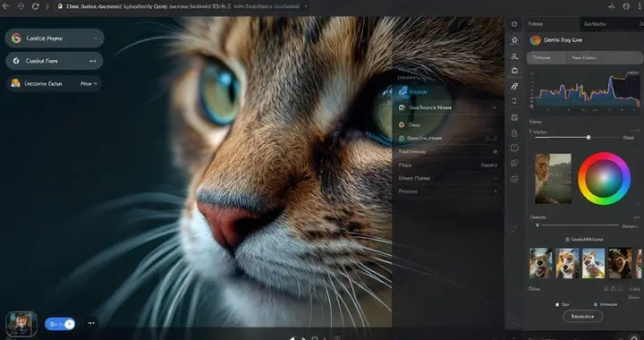Click the circle icon at the top of the right sidebar
The height and width of the screenshot is (340, 644).
514,24
